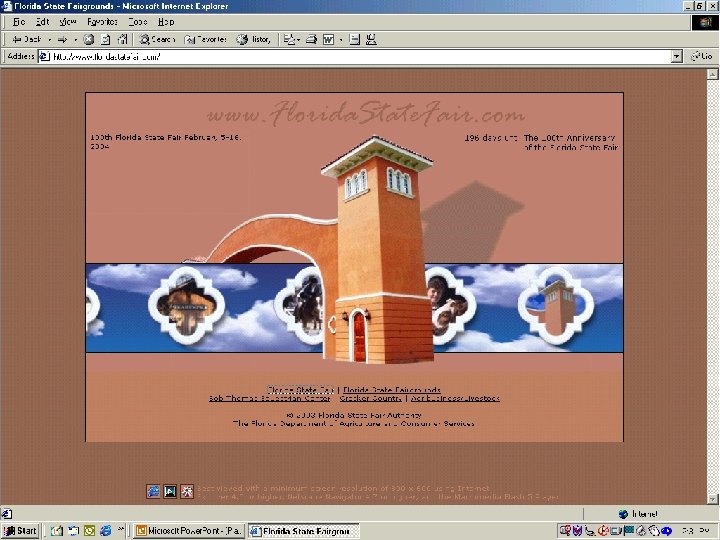Edit the page with the Word icon
This screenshot has height=540, width=720.
click(x=328, y=39)
